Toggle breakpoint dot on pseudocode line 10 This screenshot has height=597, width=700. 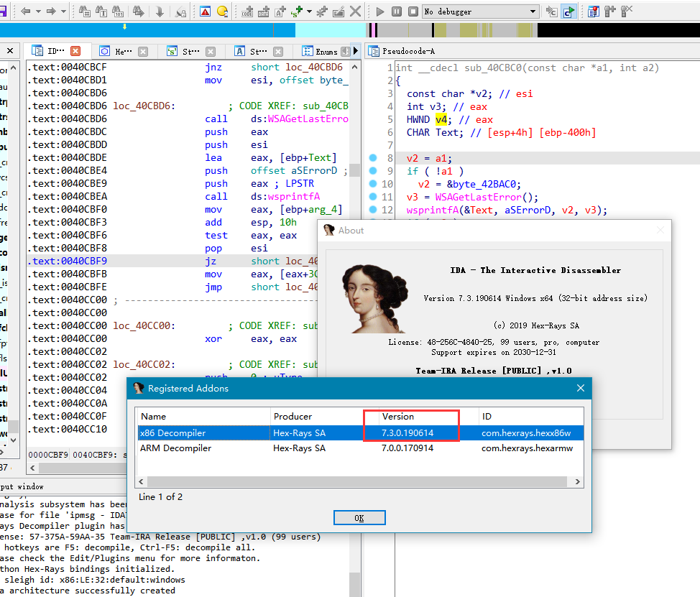(x=373, y=184)
